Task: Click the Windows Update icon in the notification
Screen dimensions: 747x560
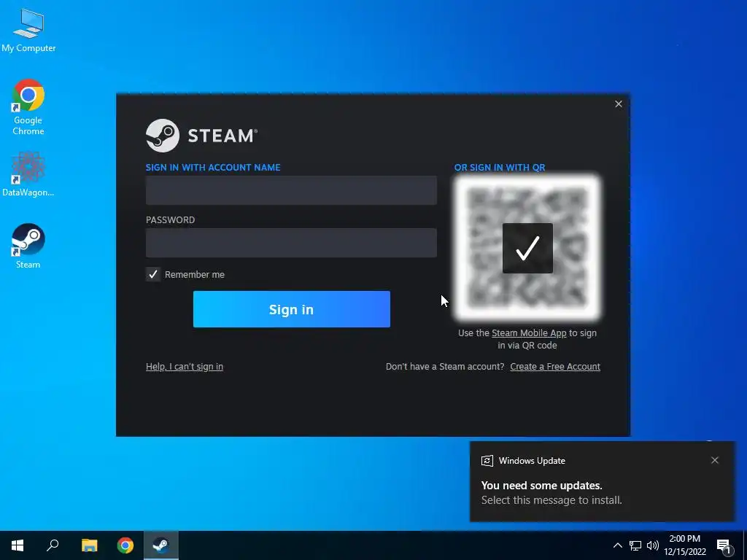Action: click(x=487, y=461)
